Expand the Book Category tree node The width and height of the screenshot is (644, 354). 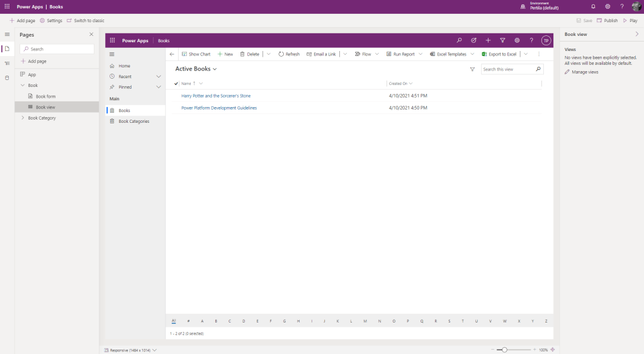(23, 118)
